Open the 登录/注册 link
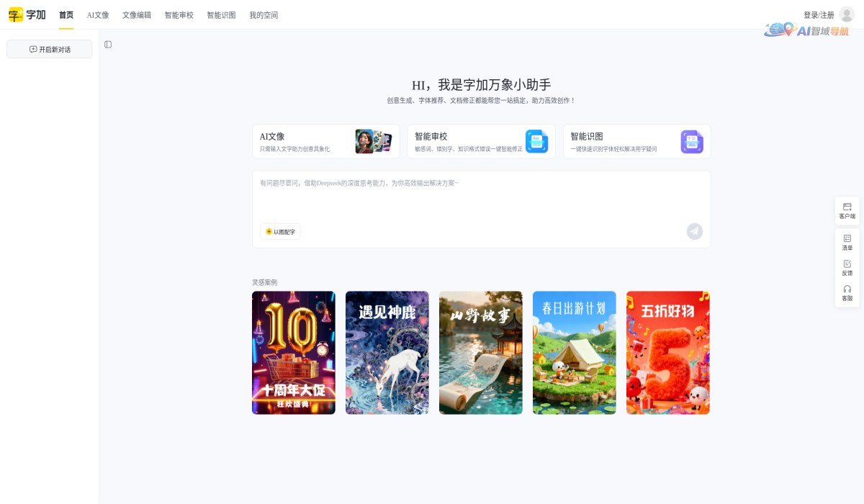 coord(820,14)
